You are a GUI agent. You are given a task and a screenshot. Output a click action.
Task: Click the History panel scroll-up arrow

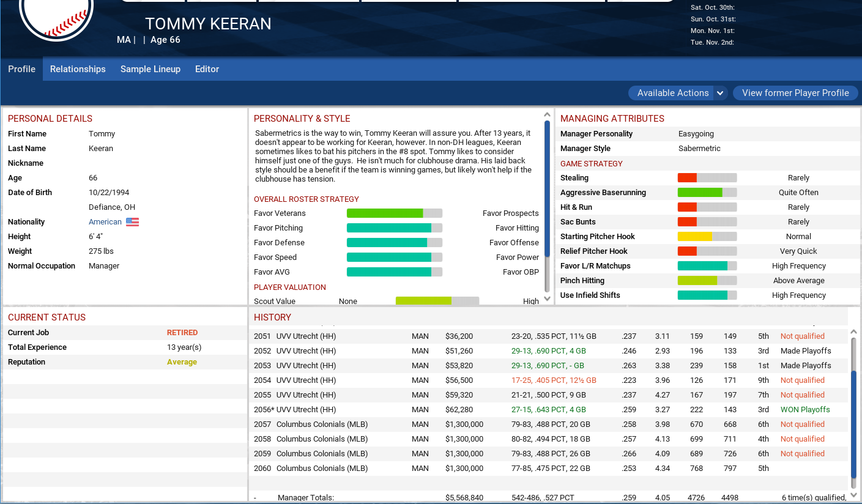(x=853, y=332)
